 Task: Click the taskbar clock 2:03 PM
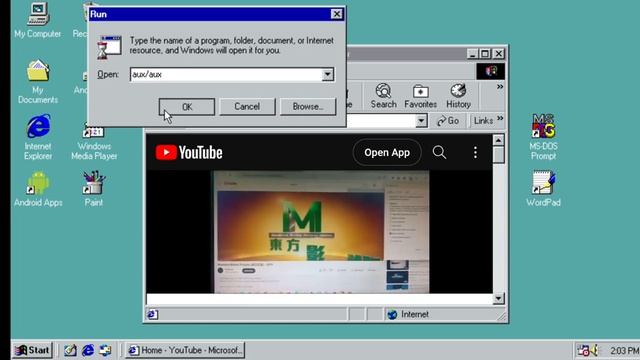tap(624, 351)
